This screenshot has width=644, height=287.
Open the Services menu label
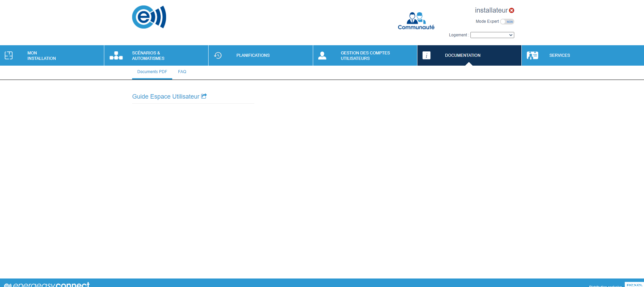tap(560, 55)
